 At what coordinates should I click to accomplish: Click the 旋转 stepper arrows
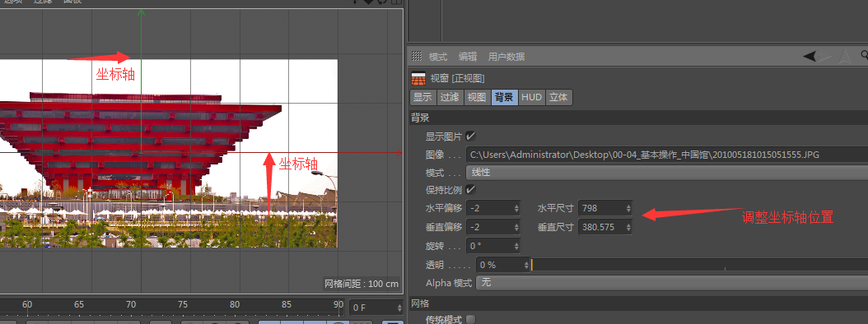click(x=517, y=246)
